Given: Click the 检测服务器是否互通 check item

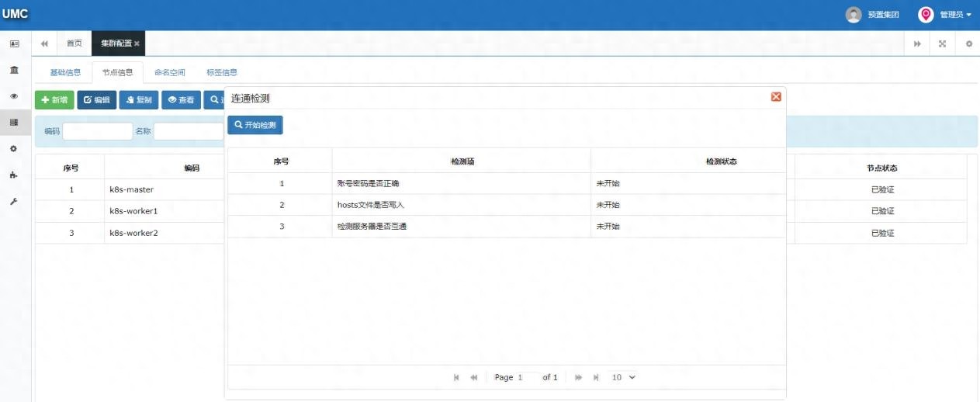Looking at the screenshot, I should point(372,227).
